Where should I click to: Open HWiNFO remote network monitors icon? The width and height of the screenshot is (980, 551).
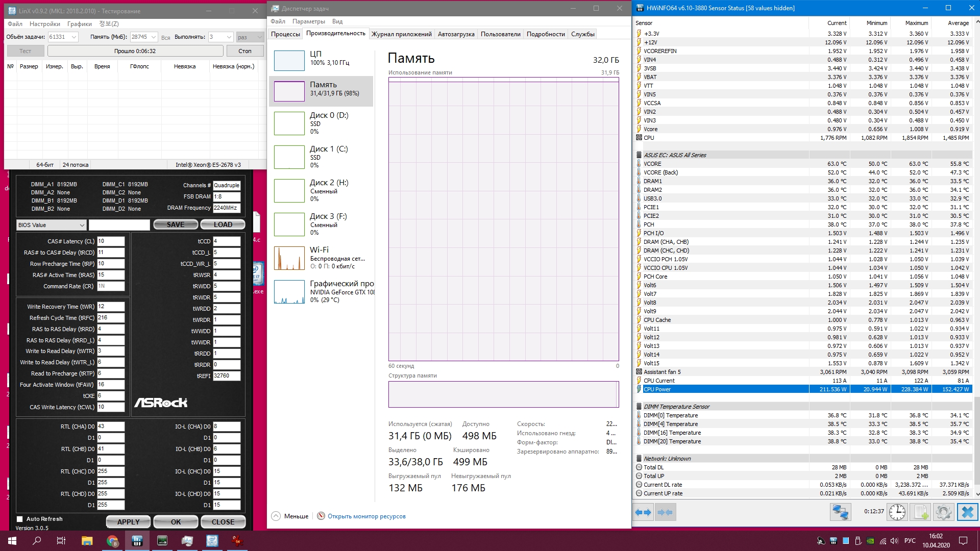click(x=840, y=512)
